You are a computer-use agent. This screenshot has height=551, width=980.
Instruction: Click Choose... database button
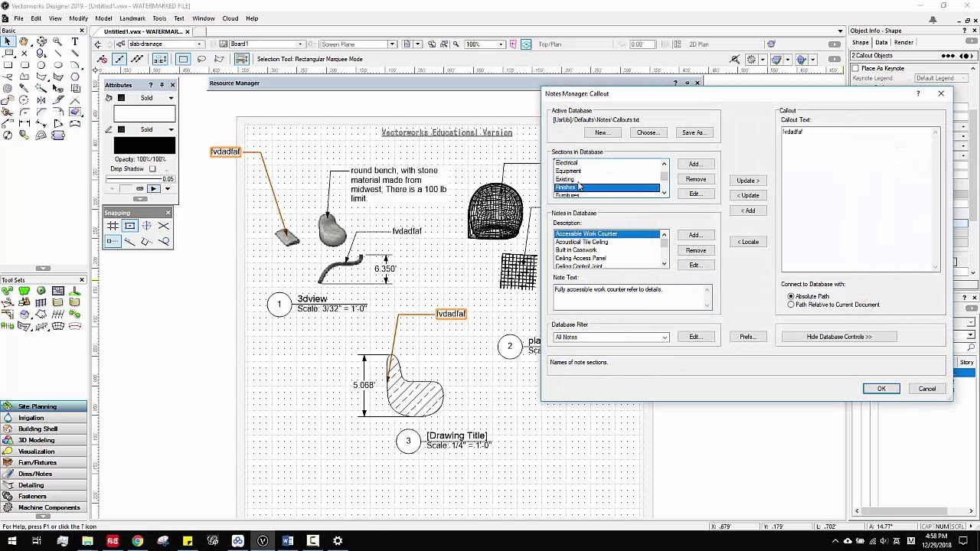[647, 133]
